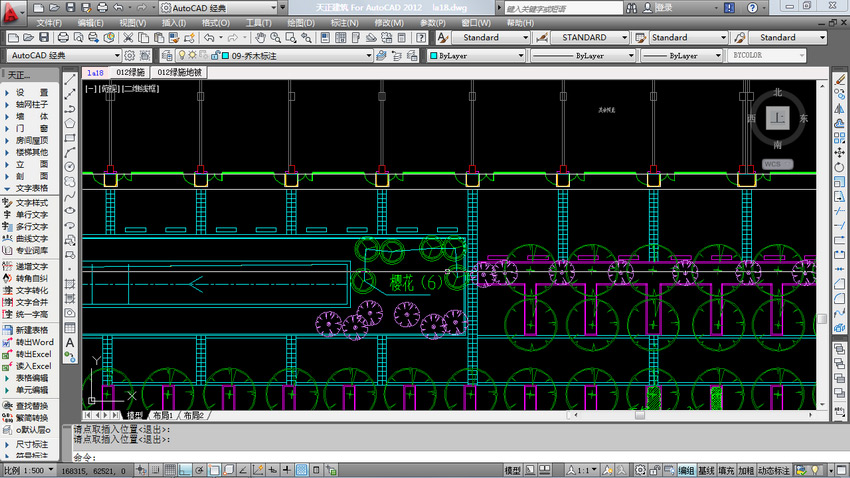Select the Spline draw tool
850x478 pixels.
pos(70,196)
